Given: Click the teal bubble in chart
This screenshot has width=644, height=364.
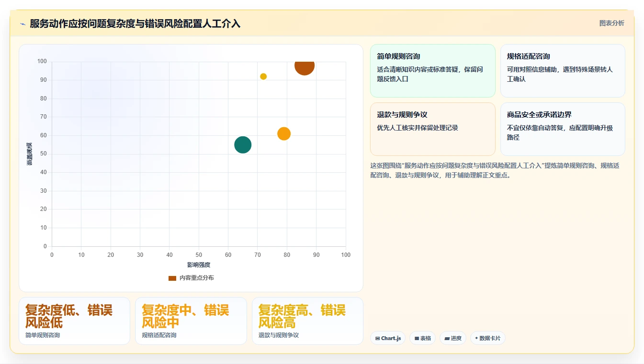Looking at the screenshot, I should click(243, 145).
